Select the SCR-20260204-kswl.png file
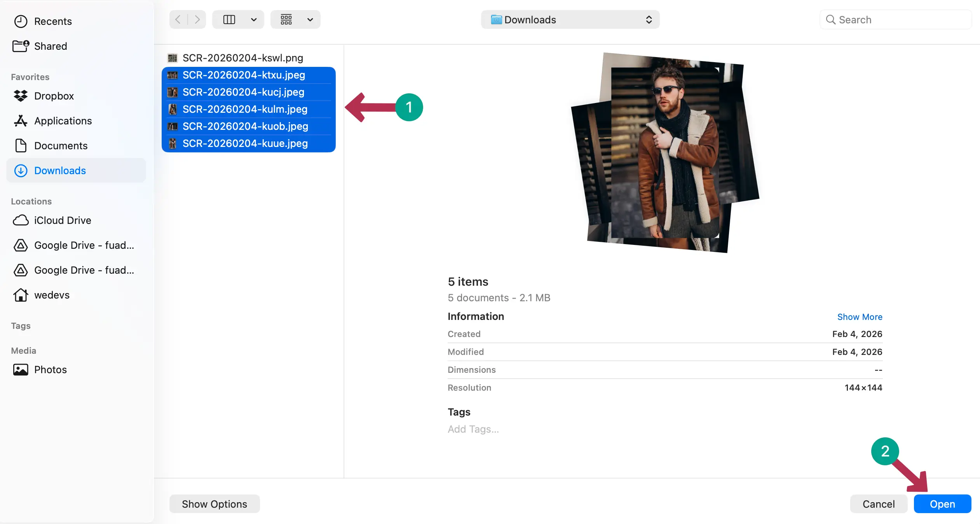Viewport: 980px width, 524px height. [243, 58]
